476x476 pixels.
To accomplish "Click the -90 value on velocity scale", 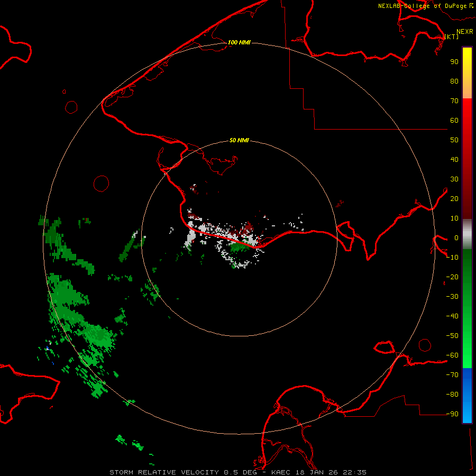I will [x=452, y=414].
